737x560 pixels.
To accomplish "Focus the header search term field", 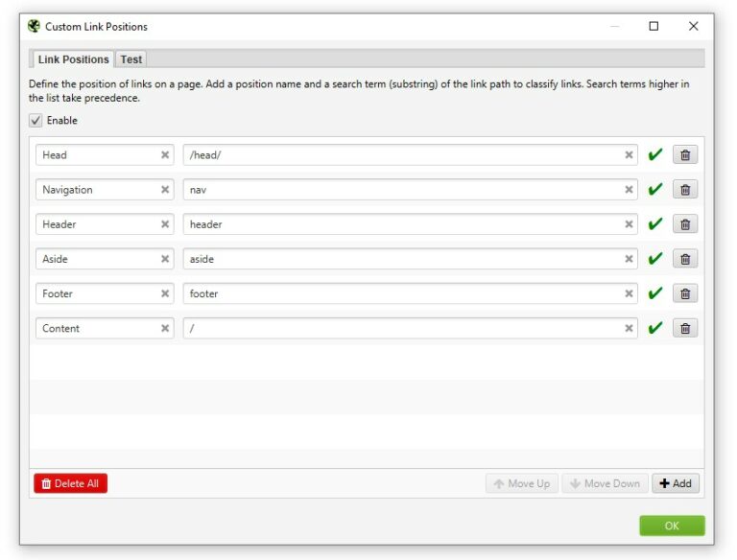I will pos(403,224).
